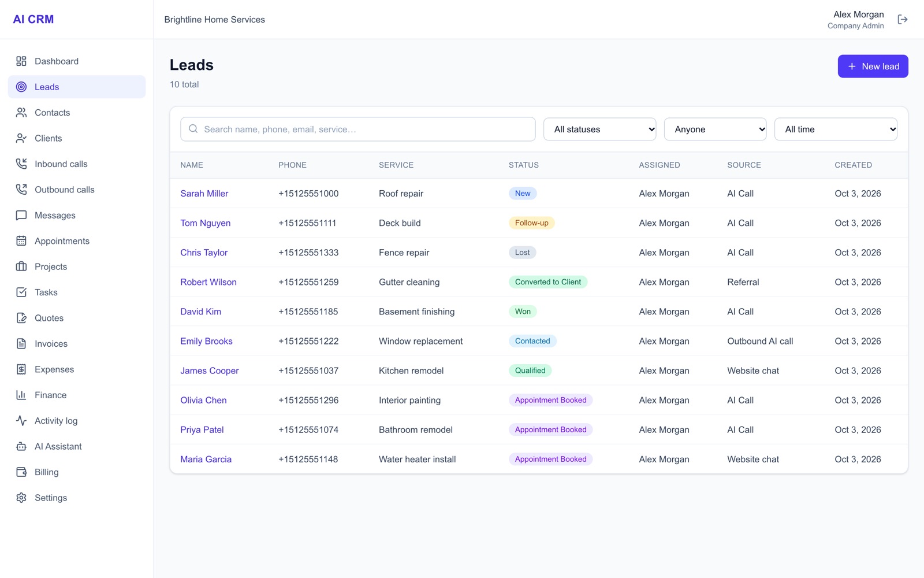The width and height of the screenshot is (924, 578).
Task: Click the Settings gear icon
Action: (21, 498)
